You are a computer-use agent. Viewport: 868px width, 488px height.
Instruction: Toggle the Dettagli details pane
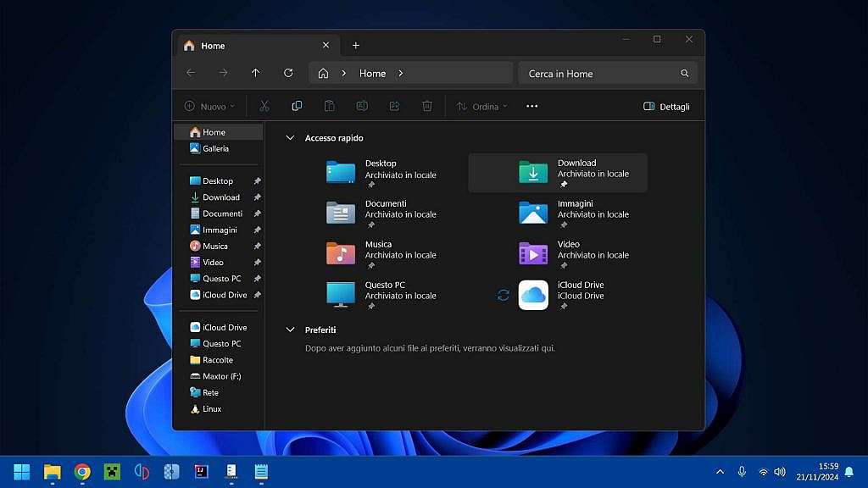click(x=667, y=105)
